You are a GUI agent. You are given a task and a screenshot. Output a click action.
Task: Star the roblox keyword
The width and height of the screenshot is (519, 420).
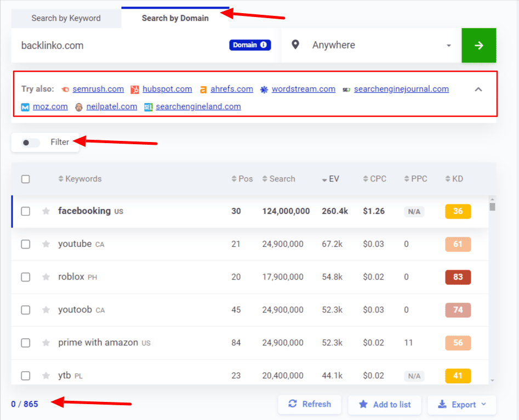click(x=46, y=277)
